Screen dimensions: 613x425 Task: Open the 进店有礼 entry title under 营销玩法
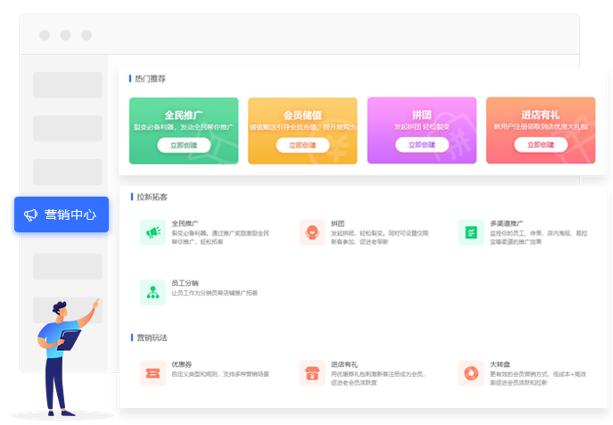[344, 364]
